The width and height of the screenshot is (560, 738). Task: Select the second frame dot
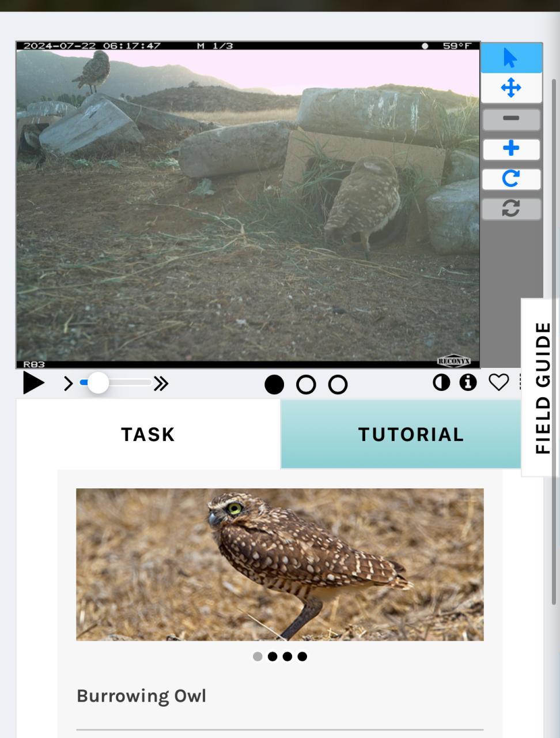(306, 385)
